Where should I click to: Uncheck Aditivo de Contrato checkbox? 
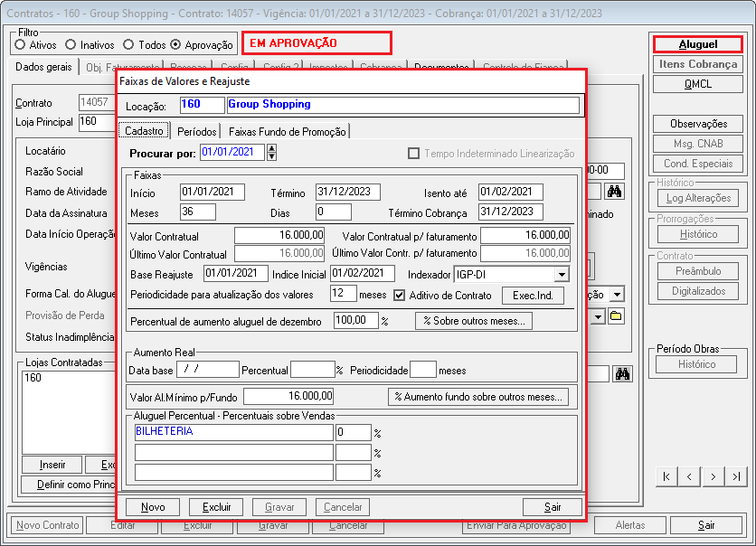point(399,295)
